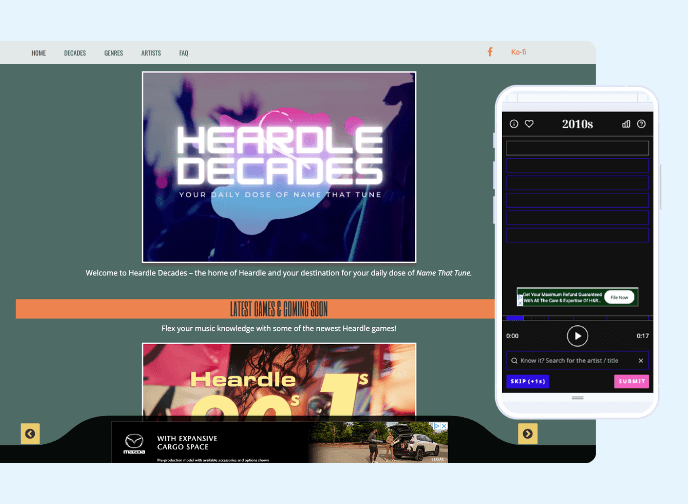
Task: Follow the Ko-fi link
Action: [x=519, y=52]
